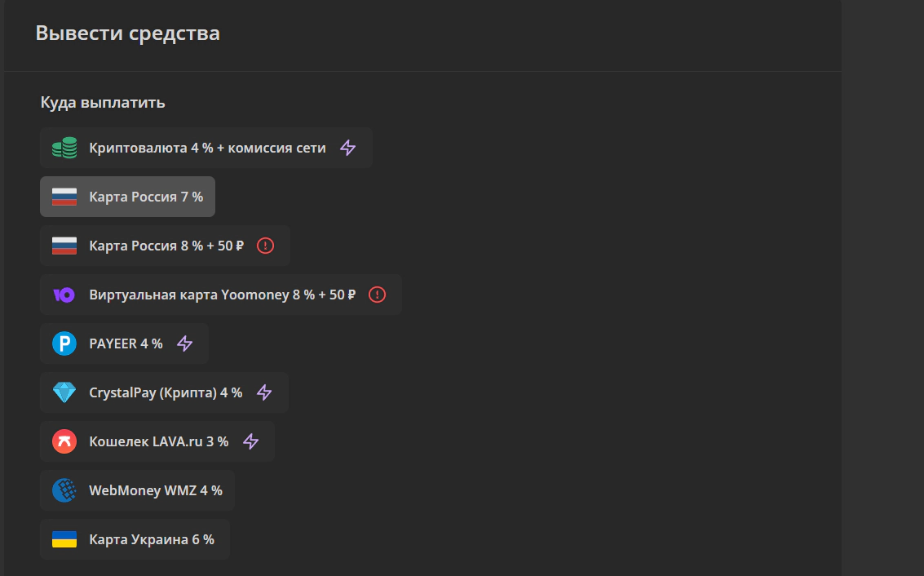Click the green coins cryptocurrency icon
Image resolution: width=924 pixels, height=576 pixels.
[x=64, y=148]
